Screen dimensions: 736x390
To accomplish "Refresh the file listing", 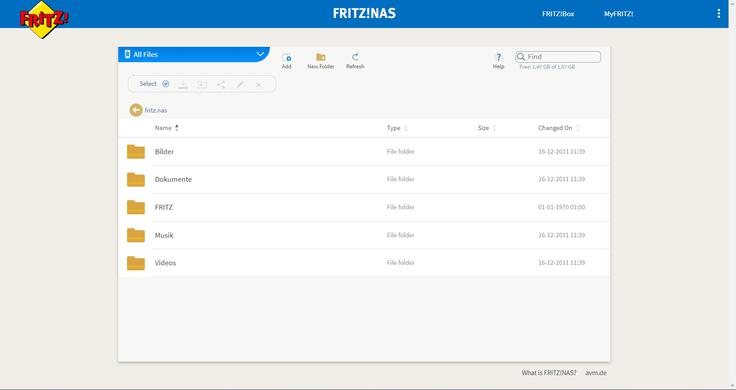I will (x=355, y=57).
